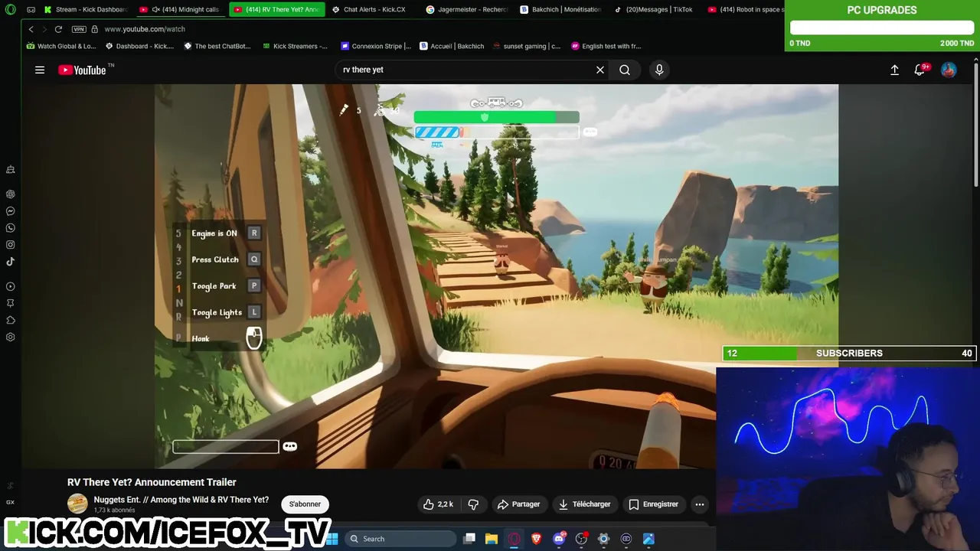Click the RV There Yet? video player
This screenshot has height=551, width=980.
coord(496,275)
